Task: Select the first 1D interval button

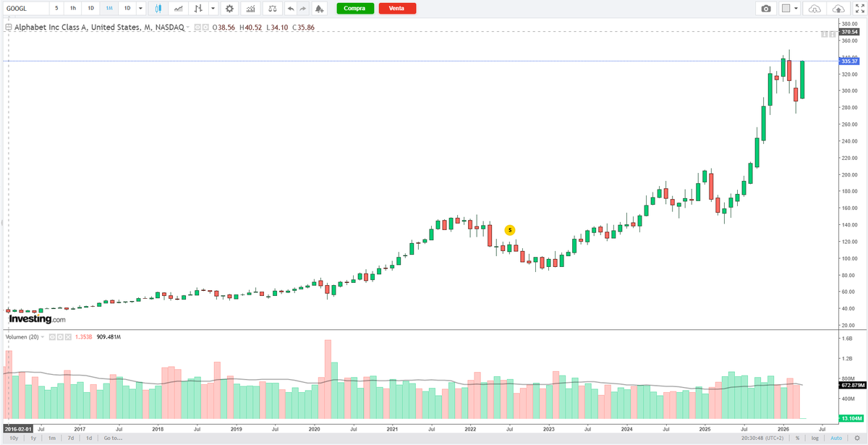Action: coord(91,9)
